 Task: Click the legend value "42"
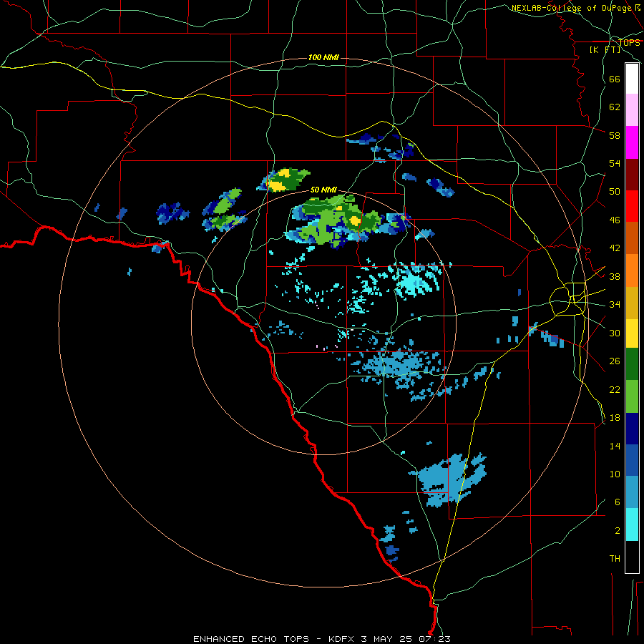point(615,248)
